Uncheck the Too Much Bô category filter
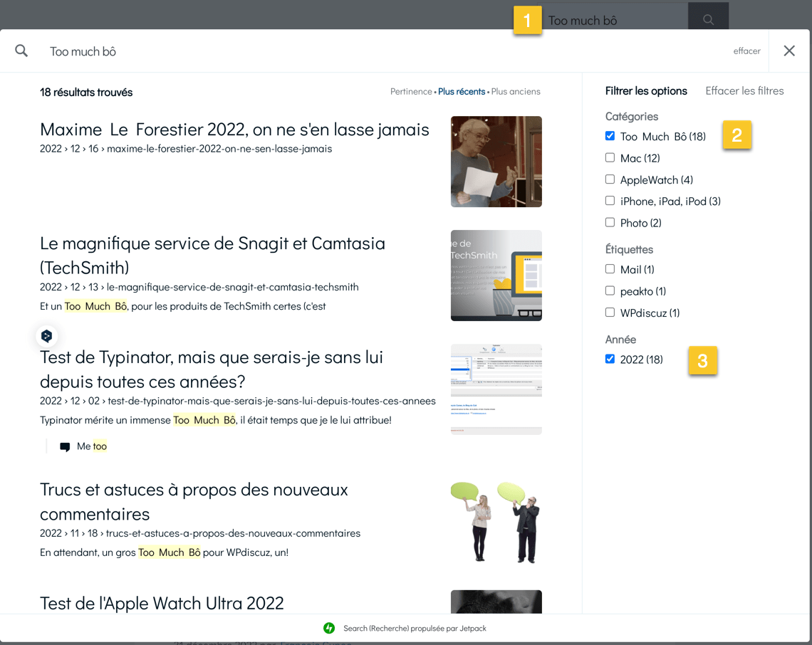This screenshot has height=645, width=812. (x=610, y=136)
